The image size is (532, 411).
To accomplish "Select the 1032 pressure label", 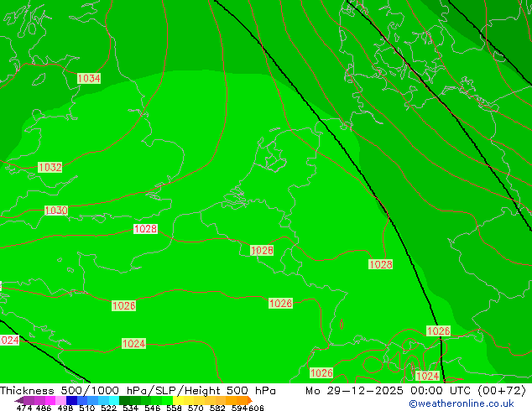I will [50, 167].
